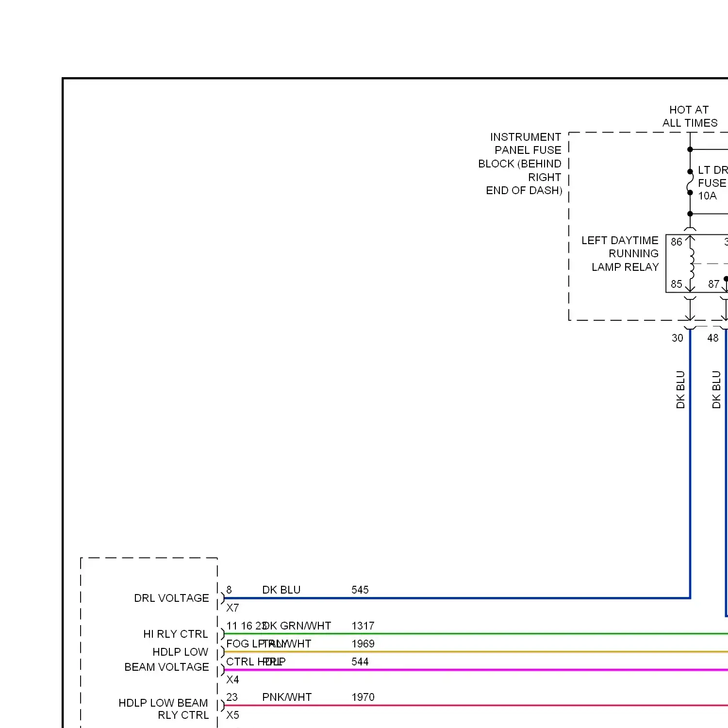Click connector pin number 48

pos(712,338)
